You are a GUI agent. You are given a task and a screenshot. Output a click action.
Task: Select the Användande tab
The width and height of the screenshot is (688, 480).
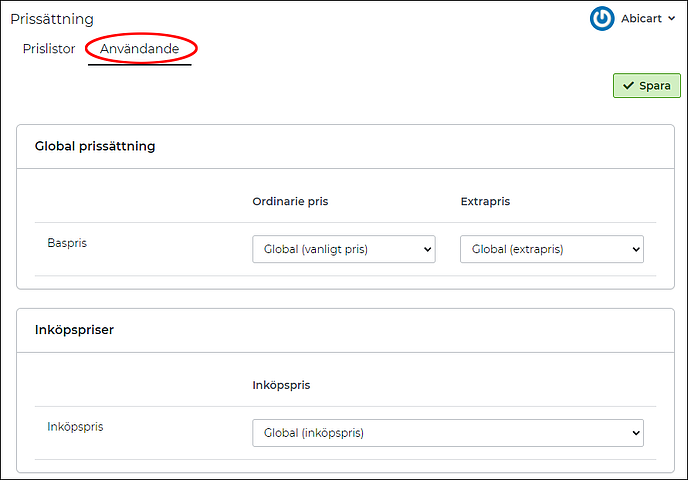140,48
